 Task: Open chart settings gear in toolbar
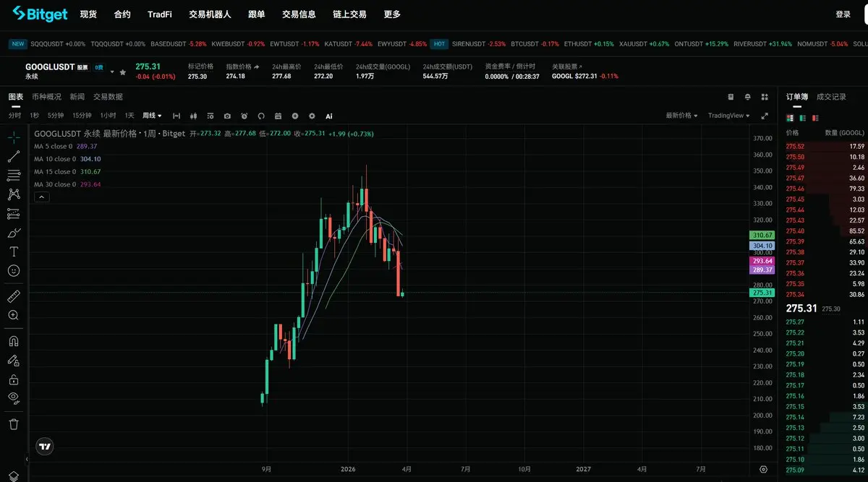coord(312,116)
